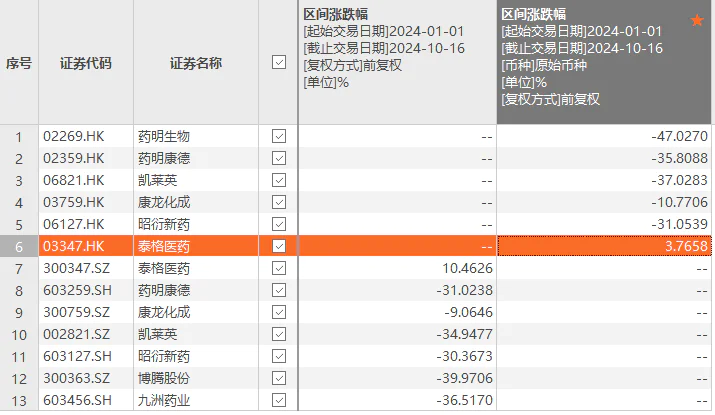The width and height of the screenshot is (715, 415).
Task: Uncheck the 九州药业 row checkbox
Action: pyautogui.click(x=279, y=400)
